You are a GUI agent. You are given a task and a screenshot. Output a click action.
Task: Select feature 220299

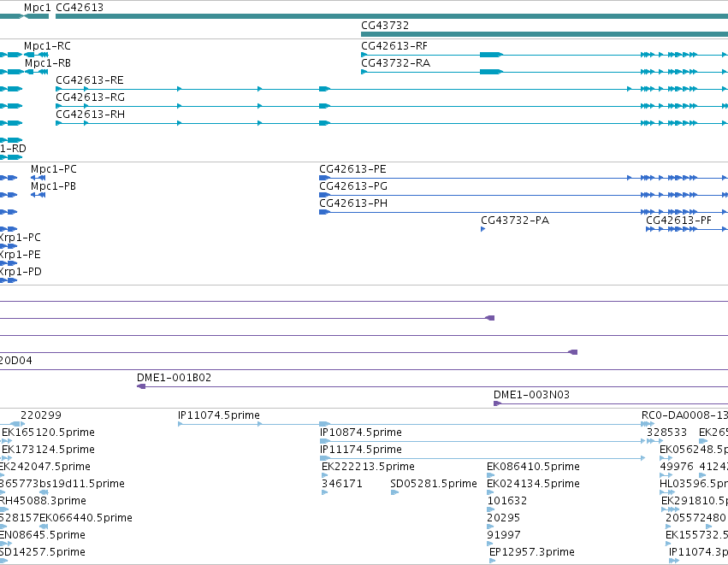(x=41, y=415)
